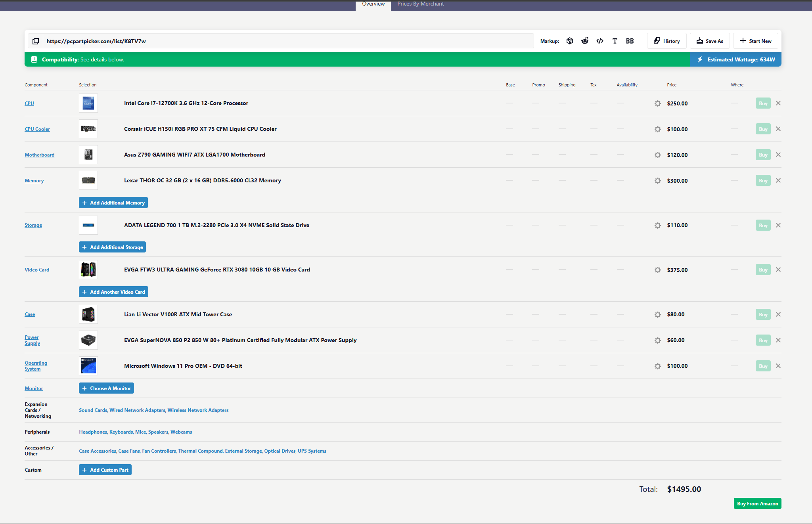Open the EVGA RTX 3080 thumbnail

coord(88,270)
